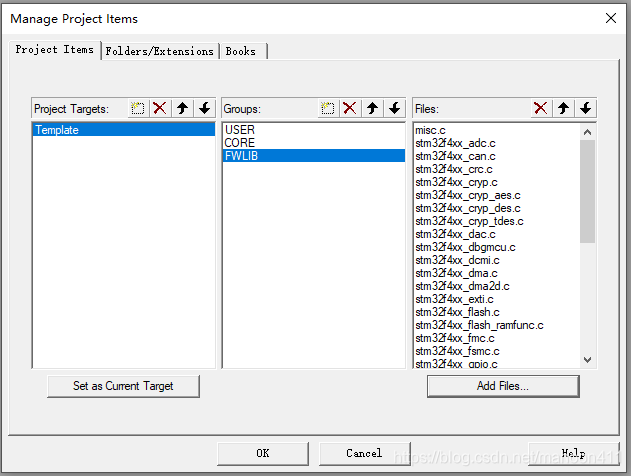The width and height of the screenshot is (631, 476).
Task: Move Project Target down
Action: pyautogui.click(x=205, y=108)
